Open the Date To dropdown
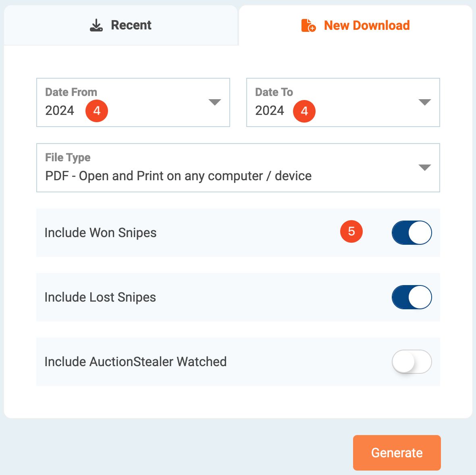The height and width of the screenshot is (475, 476). point(343,102)
